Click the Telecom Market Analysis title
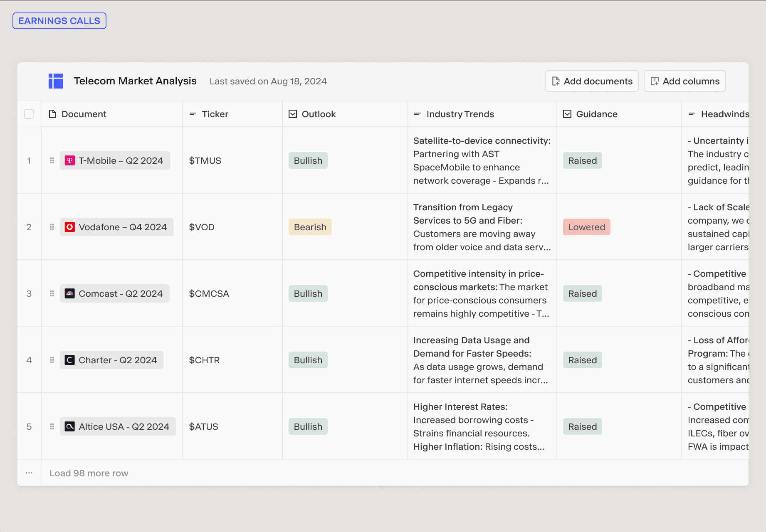 point(135,81)
